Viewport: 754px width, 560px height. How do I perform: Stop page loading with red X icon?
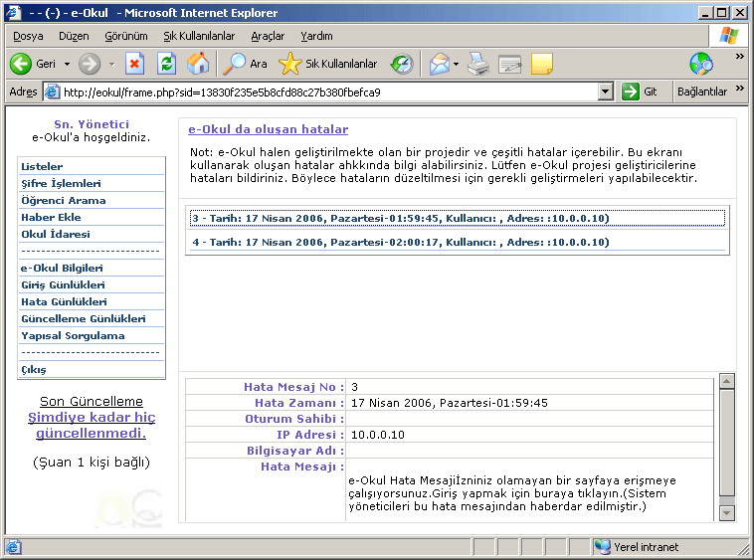(134, 64)
